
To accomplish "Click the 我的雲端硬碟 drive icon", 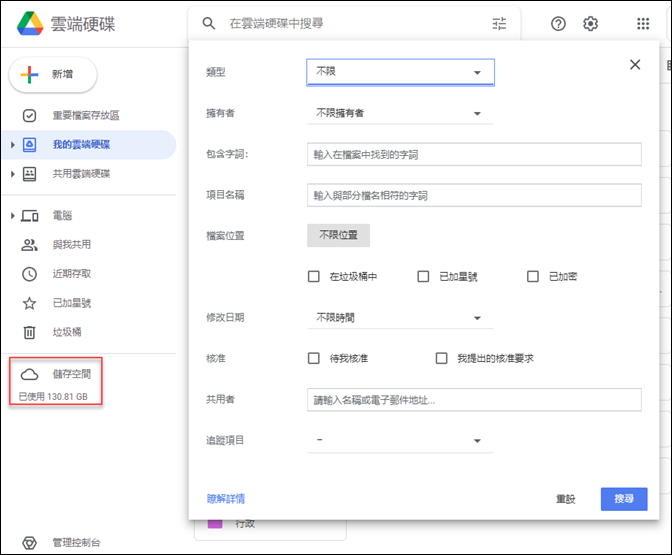I will (x=29, y=144).
